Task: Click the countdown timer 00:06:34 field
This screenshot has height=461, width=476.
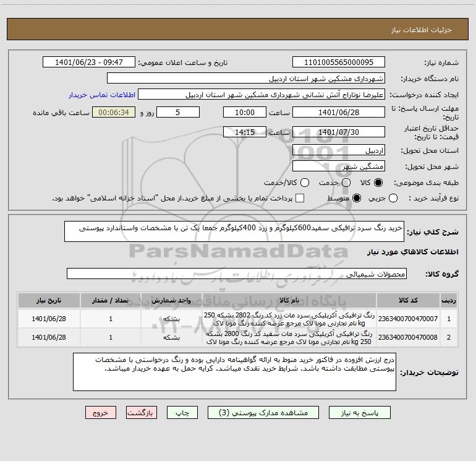Action: 114,112
